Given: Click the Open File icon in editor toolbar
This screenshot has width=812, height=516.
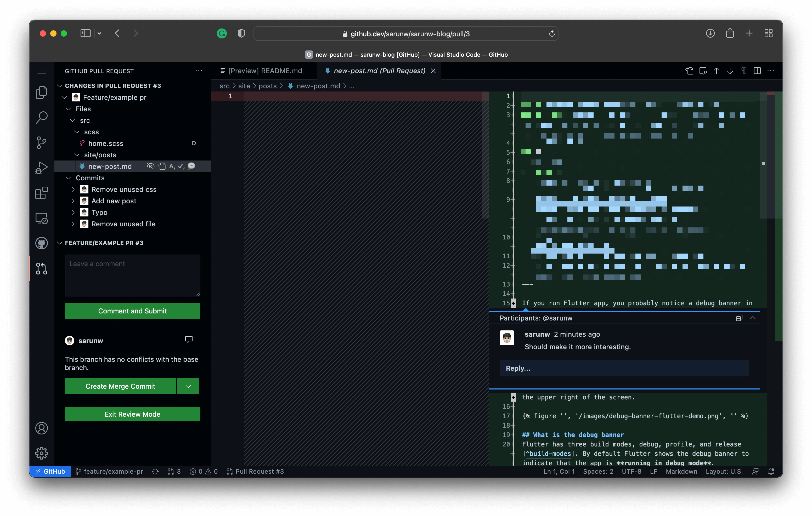Looking at the screenshot, I should tap(689, 71).
